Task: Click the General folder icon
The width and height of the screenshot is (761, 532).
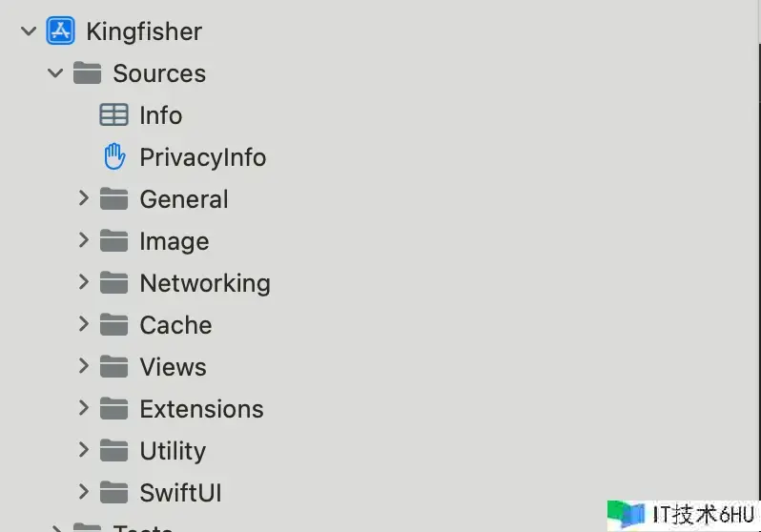Action: click(x=113, y=199)
